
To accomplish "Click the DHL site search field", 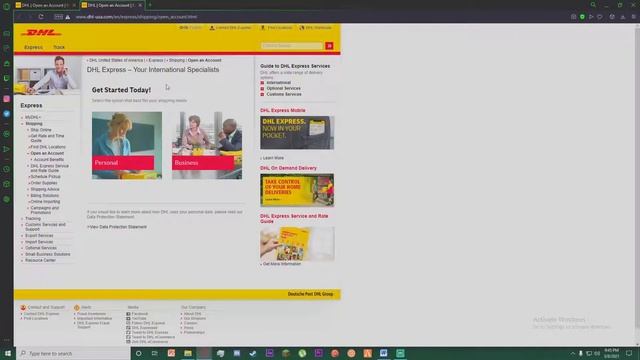I will point(292,46).
